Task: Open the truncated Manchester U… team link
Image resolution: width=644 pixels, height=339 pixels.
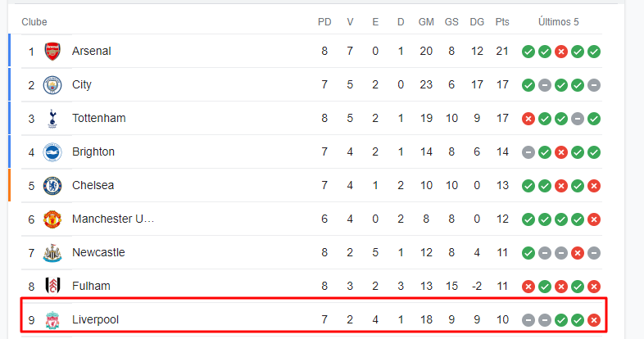Action: pos(113,219)
